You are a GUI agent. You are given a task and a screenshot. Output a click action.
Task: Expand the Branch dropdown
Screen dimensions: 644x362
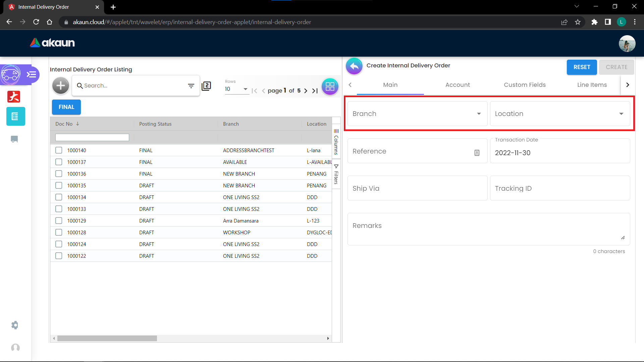pyautogui.click(x=417, y=114)
